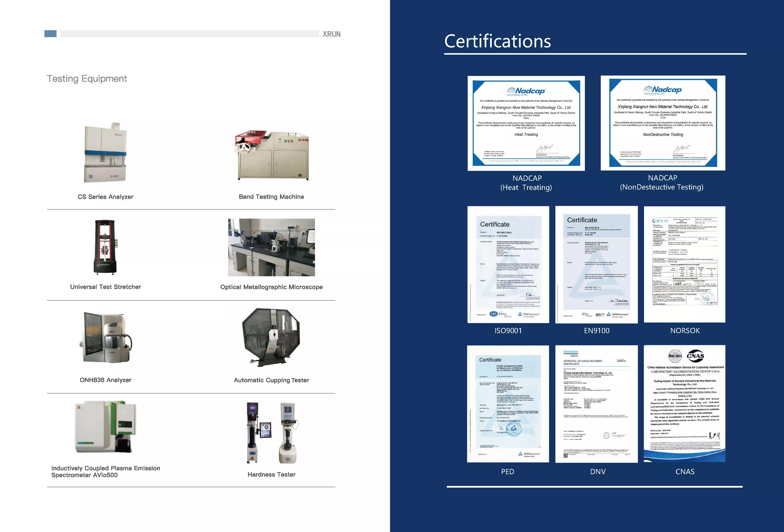Click the Testing Equipment heading
The height and width of the screenshot is (532, 784).
(x=87, y=79)
